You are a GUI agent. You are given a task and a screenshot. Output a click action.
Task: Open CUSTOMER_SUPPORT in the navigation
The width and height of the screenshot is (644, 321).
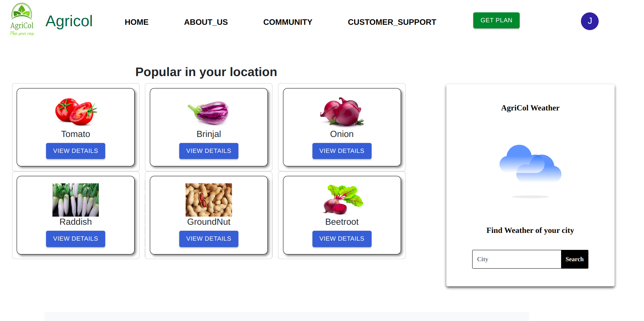[392, 22]
